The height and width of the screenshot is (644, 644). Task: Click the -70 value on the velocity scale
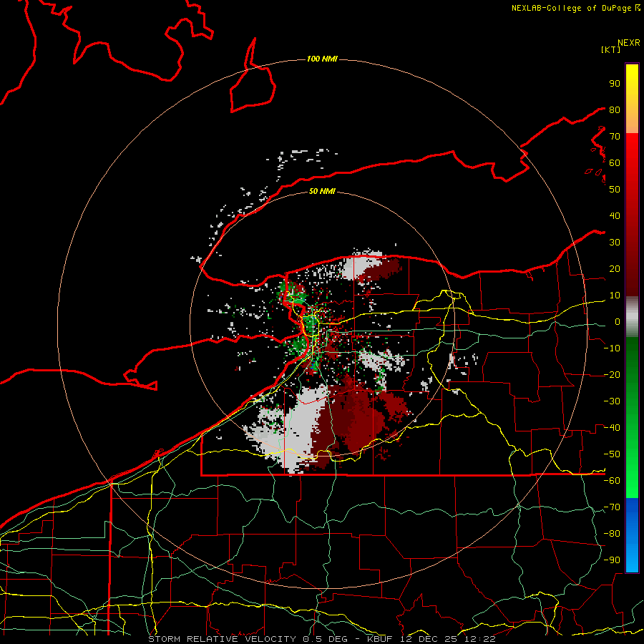point(612,507)
